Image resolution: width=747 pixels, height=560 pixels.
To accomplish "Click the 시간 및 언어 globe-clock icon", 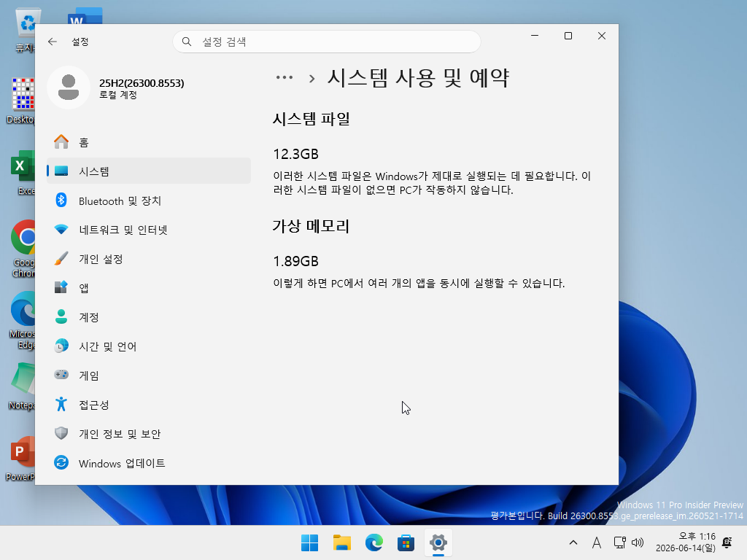I will 61,346.
